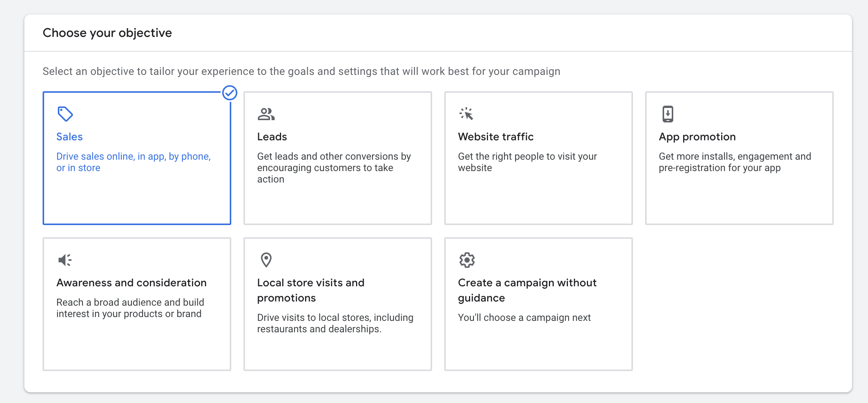Viewport: 868px width, 403px height.
Task: Uncheck the blue checkmark on Sales card
Action: pyautogui.click(x=230, y=93)
